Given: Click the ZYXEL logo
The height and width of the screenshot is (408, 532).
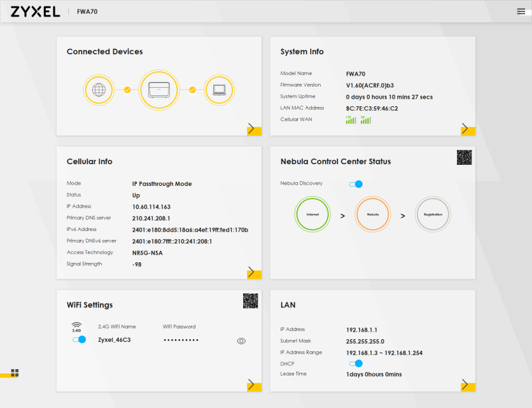Looking at the screenshot, I should pos(36,11).
